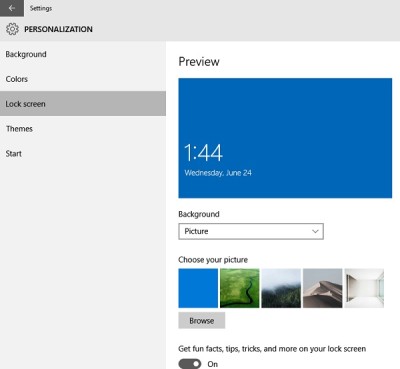This screenshot has height=369, width=400.
Task: Click the Personalization gear icon
Action: coord(12,29)
